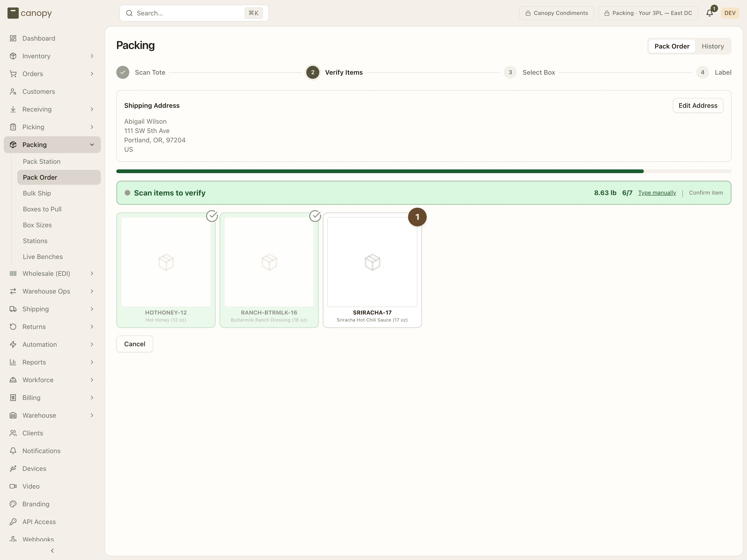Image resolution: width=747 pixels, height=560 pixels.
Task: Click the Canopy logo icon
Action: (13, 13)
